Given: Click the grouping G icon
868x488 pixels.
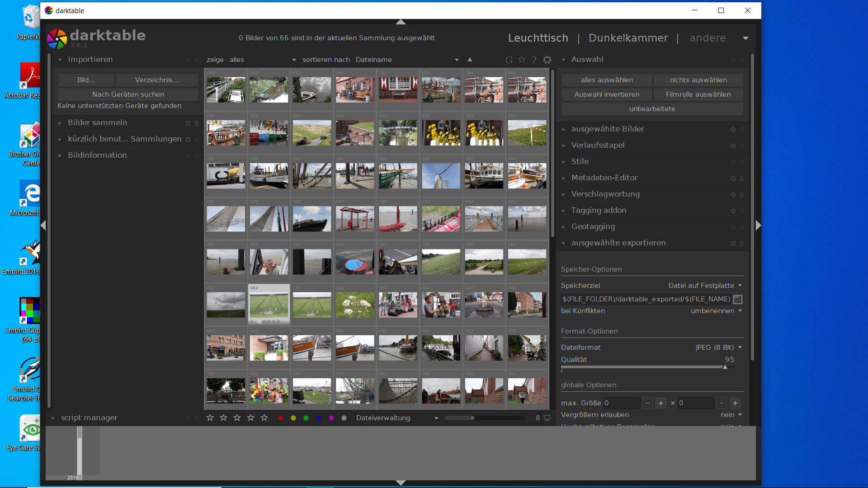Looking at the screenshot, I should pos(509,60).
